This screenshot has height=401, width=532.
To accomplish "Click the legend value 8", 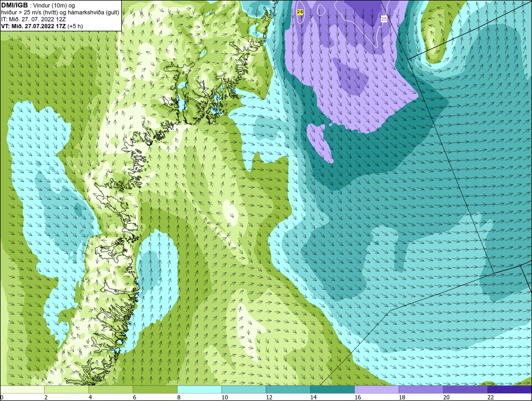I will 179,397.
